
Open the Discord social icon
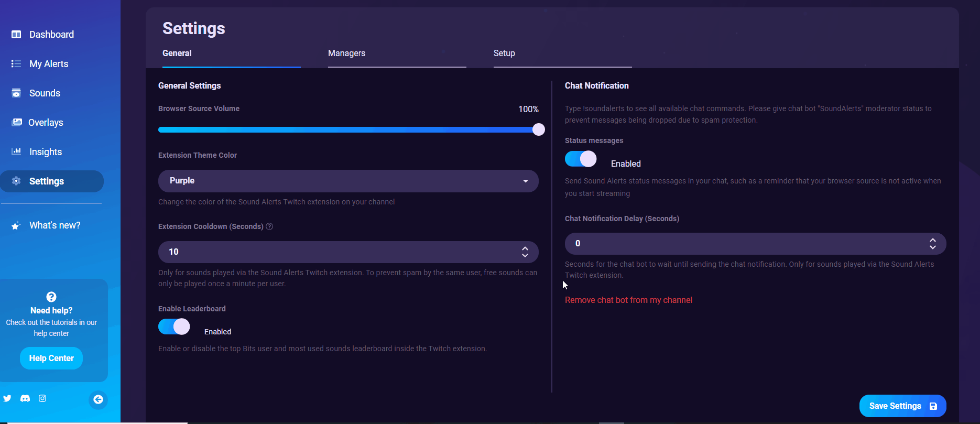point(25,398)
